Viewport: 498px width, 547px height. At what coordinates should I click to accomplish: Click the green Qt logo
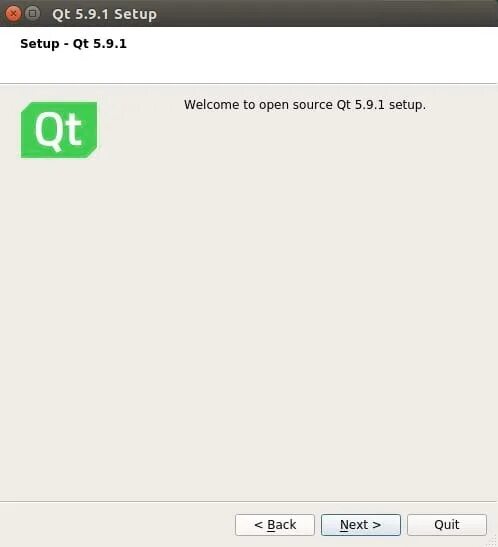point(59,130)
